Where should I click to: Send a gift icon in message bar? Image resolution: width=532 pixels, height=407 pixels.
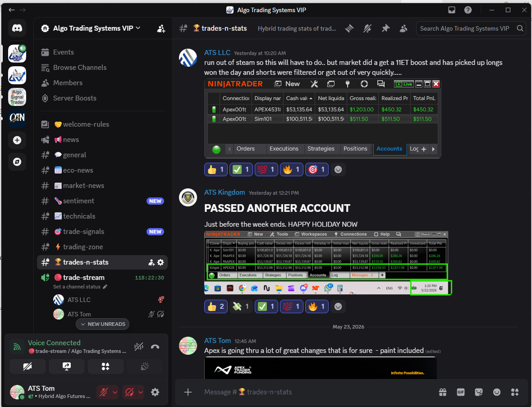point(442,392)
